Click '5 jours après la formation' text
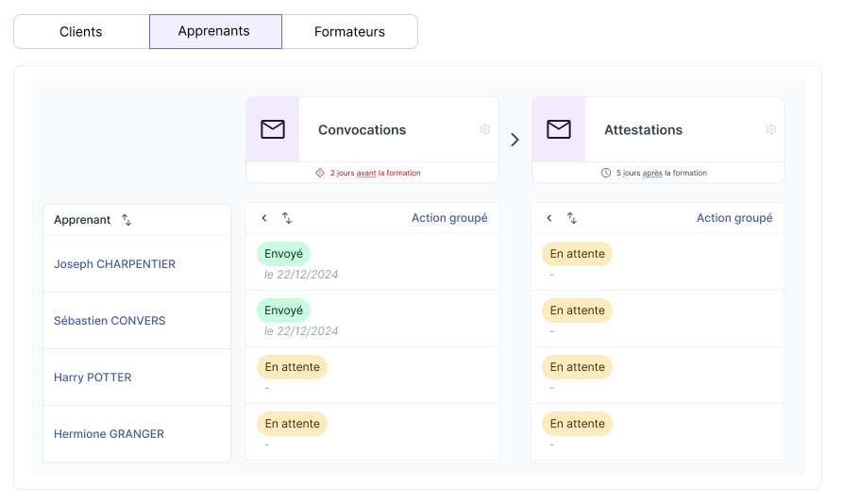Screen dimensions: 843x504 click(662, 173)
